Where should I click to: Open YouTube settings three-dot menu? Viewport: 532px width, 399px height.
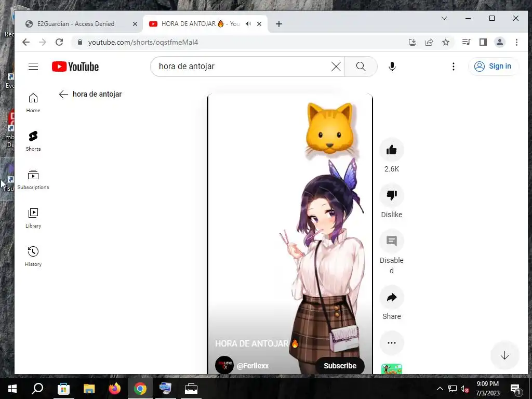tap(453, 66)
